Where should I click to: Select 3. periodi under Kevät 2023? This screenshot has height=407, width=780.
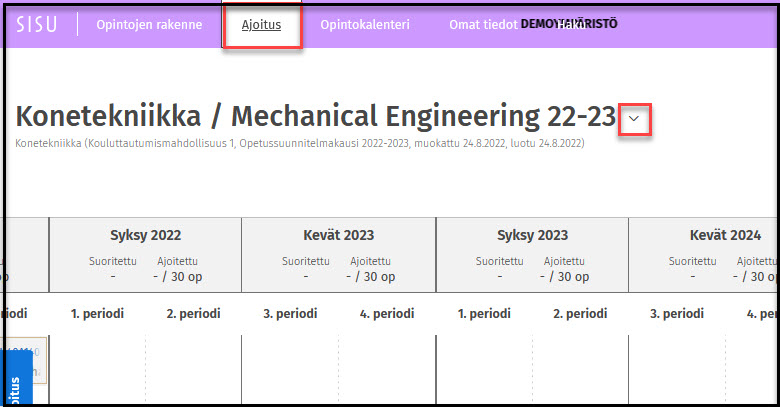(290, 314)
